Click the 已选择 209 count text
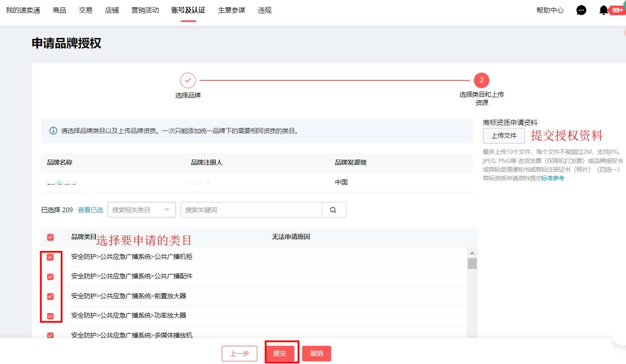626x364 pixels. tap(57, 210)
